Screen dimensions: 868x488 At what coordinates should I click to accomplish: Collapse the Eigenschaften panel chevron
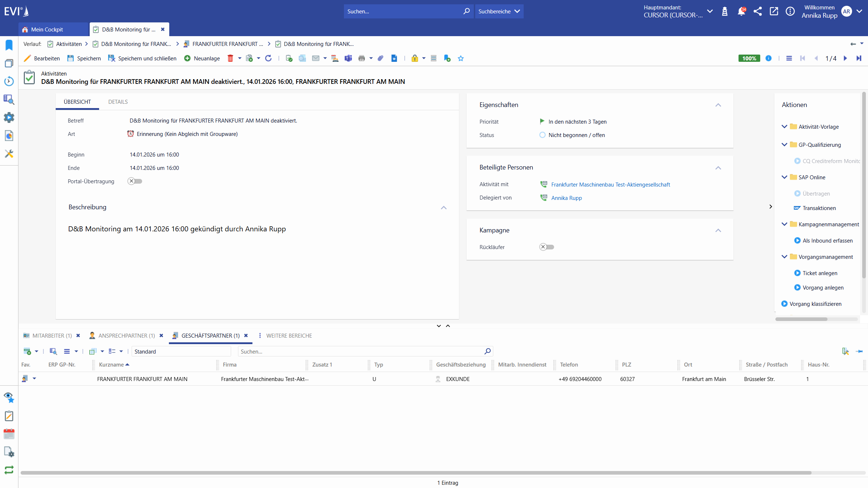(x=718, y=105)
